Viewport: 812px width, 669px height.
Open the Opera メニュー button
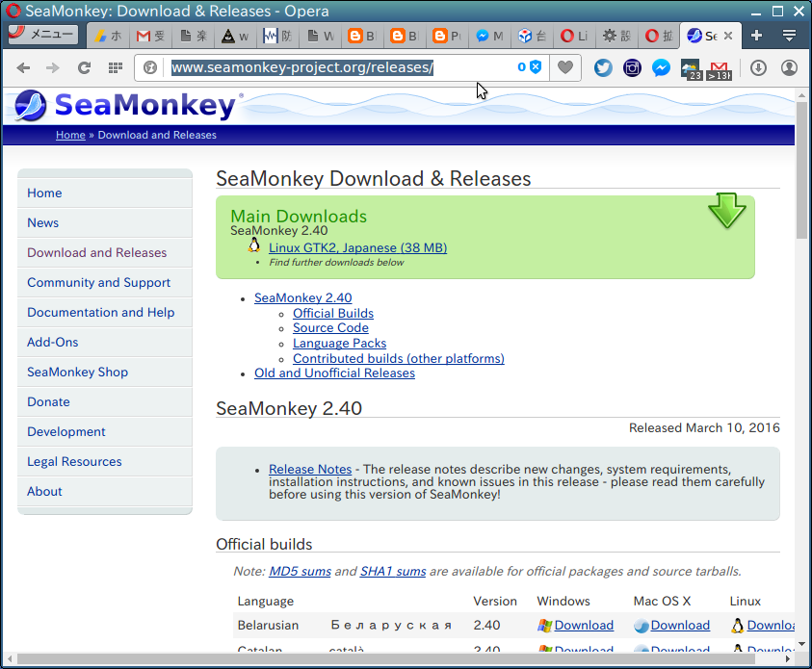click(43, 35)
